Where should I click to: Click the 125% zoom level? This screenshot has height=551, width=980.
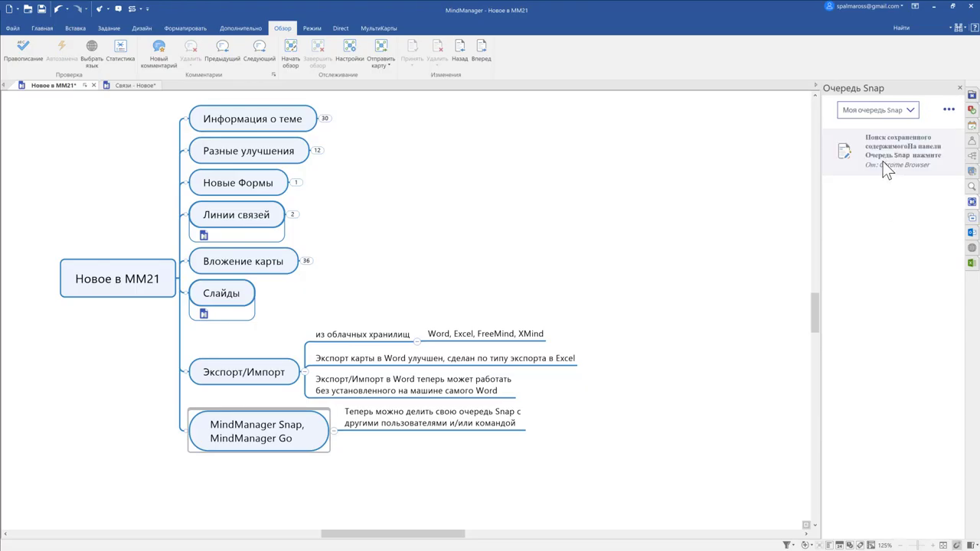885,546
